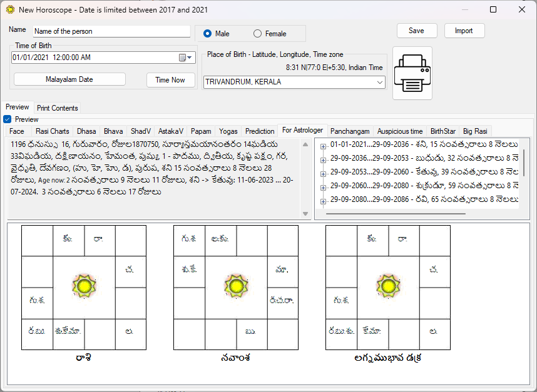This screenshot has width=537, height=392.
Task: Click the large printer icon
Action: pos(412,73)
